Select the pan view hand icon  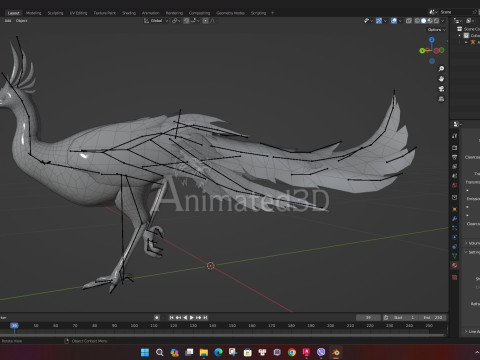click(441, 79)
